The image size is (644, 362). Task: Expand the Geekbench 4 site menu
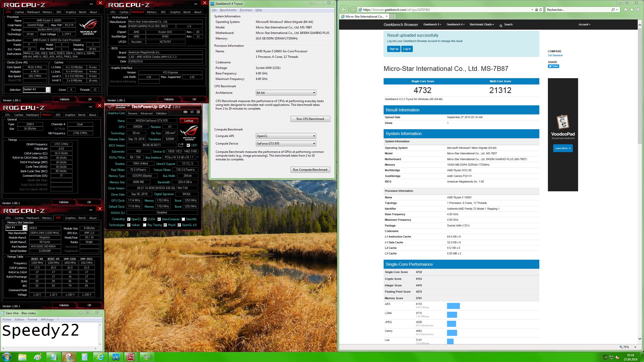point(455,24)
